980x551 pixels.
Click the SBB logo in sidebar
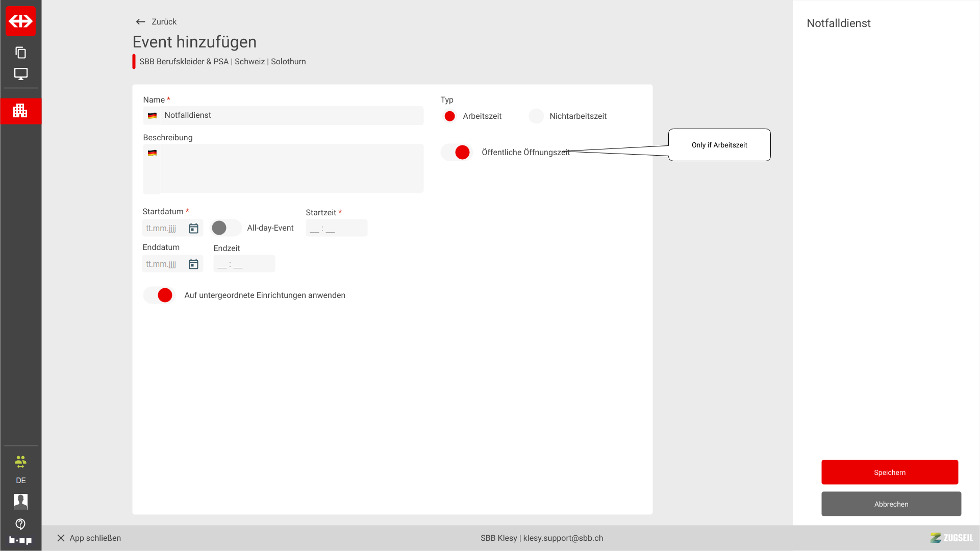click(20, 21)
